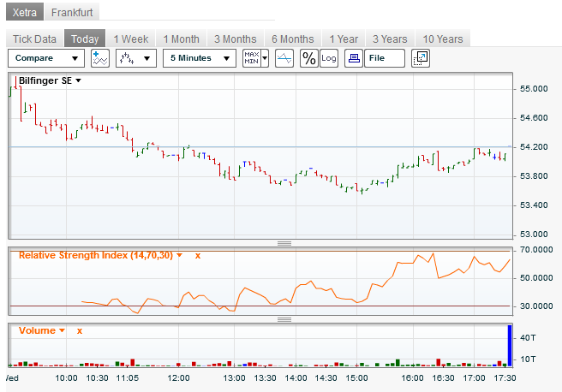
Task: Select the 1 Week time range
Action: point(131,39)
